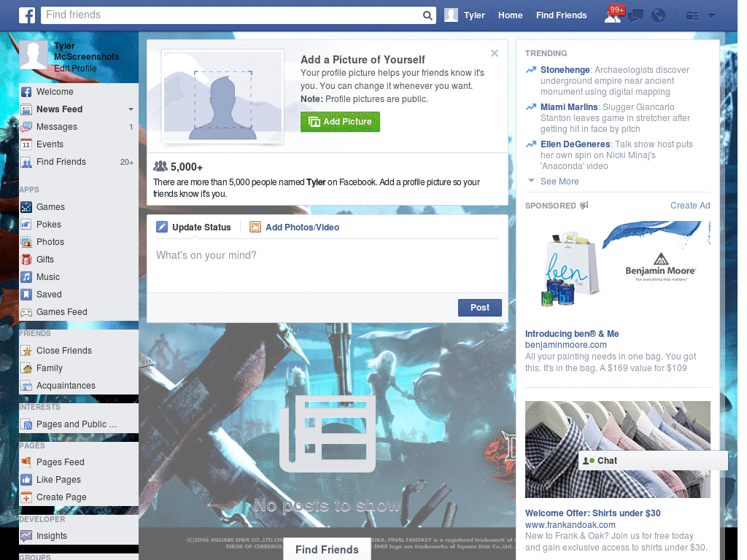
Task: Open the Ellen DeGeneres trending topic
Action: point(575,144)
